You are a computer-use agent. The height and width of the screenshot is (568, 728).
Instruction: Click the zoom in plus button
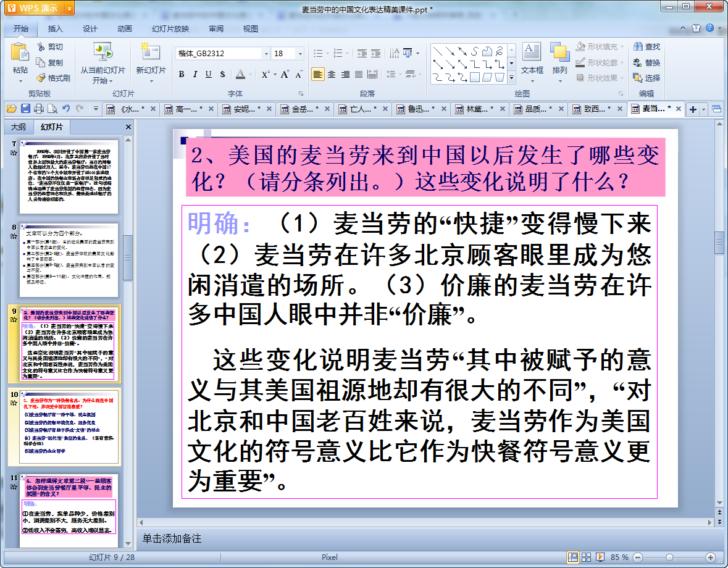pos(710,558)
